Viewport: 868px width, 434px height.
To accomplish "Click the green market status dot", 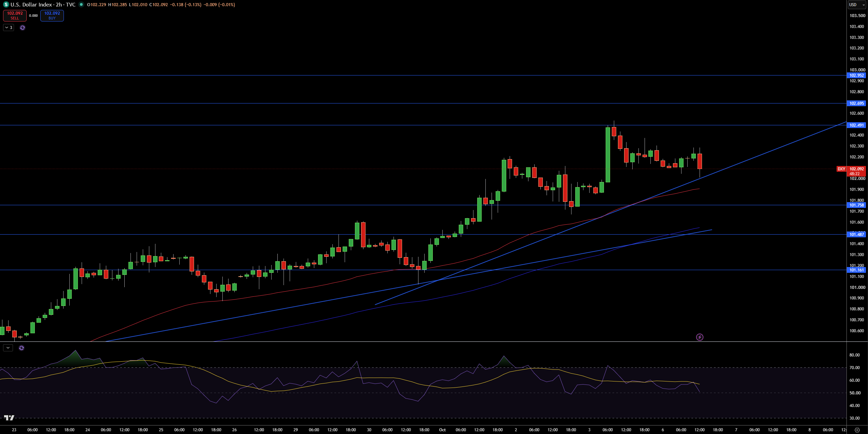I will [81, 5].
